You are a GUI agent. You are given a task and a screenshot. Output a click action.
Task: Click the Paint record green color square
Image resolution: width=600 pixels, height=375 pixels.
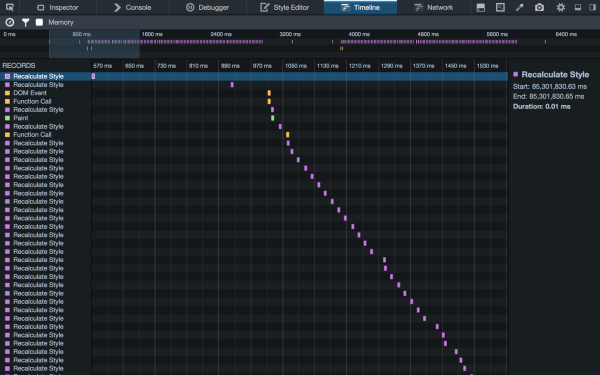[x=7, y=118]
